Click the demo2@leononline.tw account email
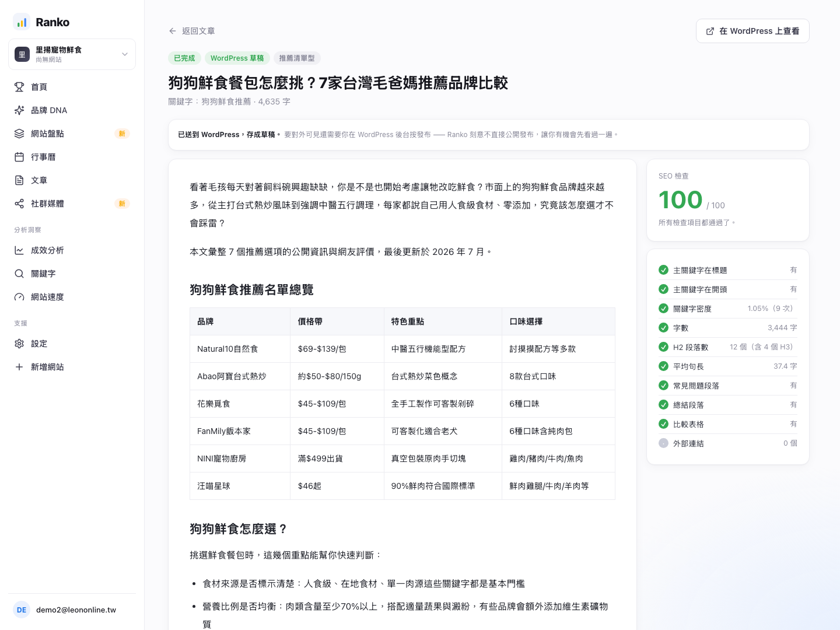The height and width of the screenshot is (630, 840). pyautogui.click(x=76, y=610)
